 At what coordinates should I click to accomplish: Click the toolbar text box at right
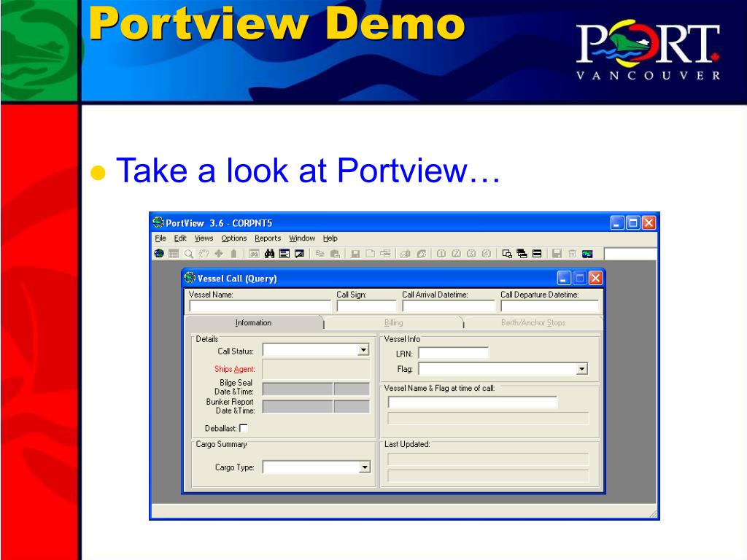[x=630, y=254]
